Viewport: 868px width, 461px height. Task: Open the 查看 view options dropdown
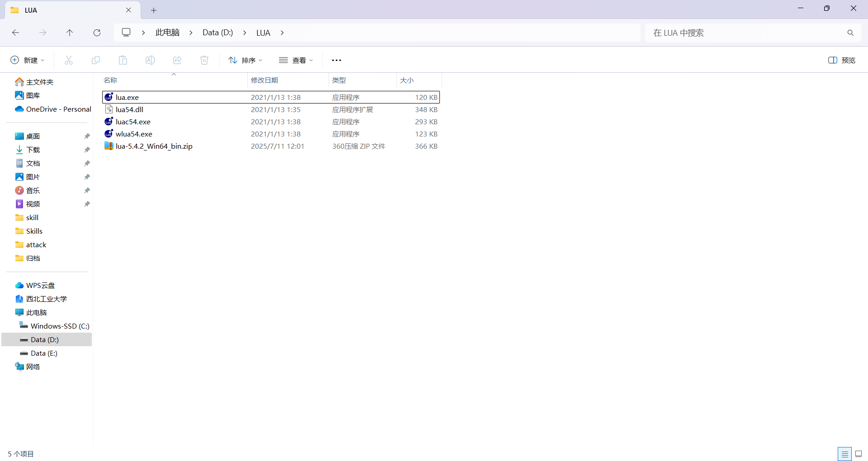[x=296, y=60]
